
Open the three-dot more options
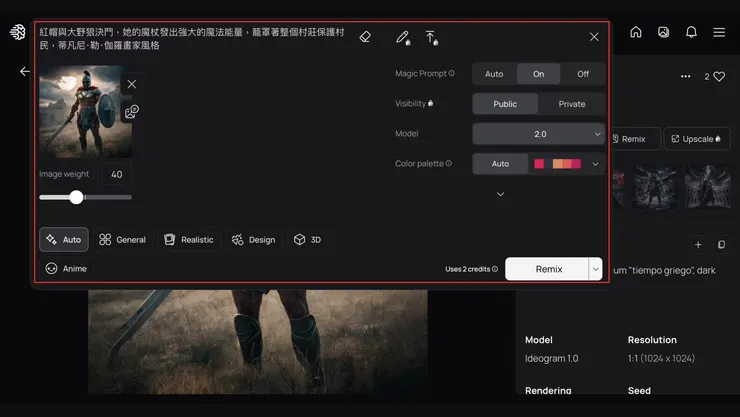coord(685,76)
